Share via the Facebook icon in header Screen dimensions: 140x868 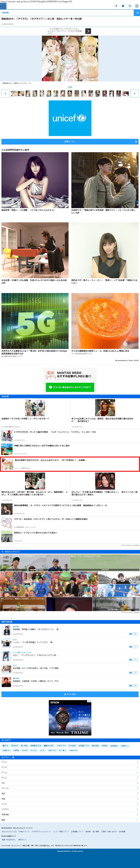(x=116, y=6)
